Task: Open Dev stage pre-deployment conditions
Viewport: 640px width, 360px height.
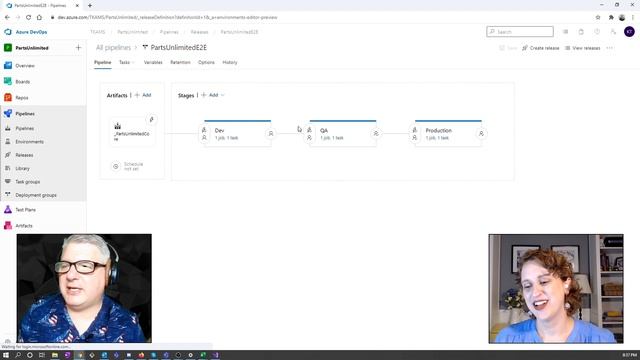Action: (x=204, y=133)
